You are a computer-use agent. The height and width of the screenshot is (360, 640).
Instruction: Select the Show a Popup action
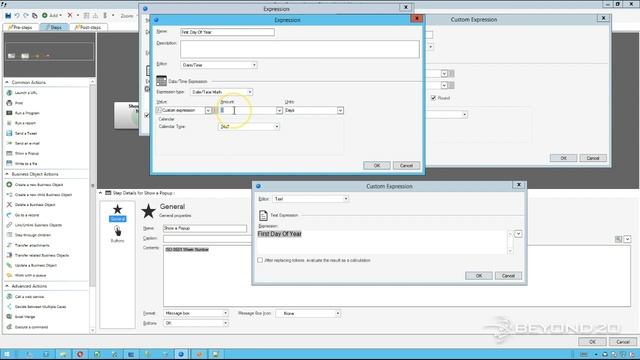coord(27,153)
